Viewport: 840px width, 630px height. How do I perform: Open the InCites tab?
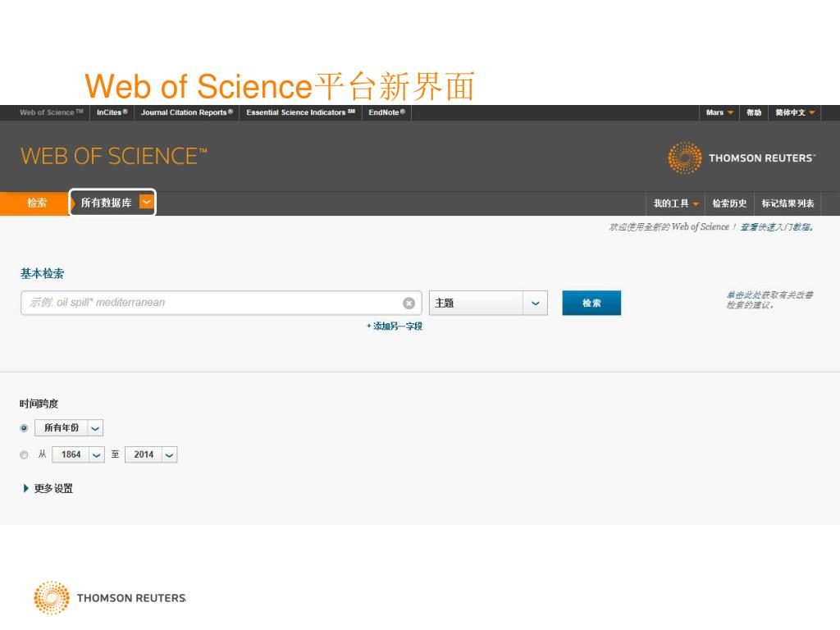(112, 112)
